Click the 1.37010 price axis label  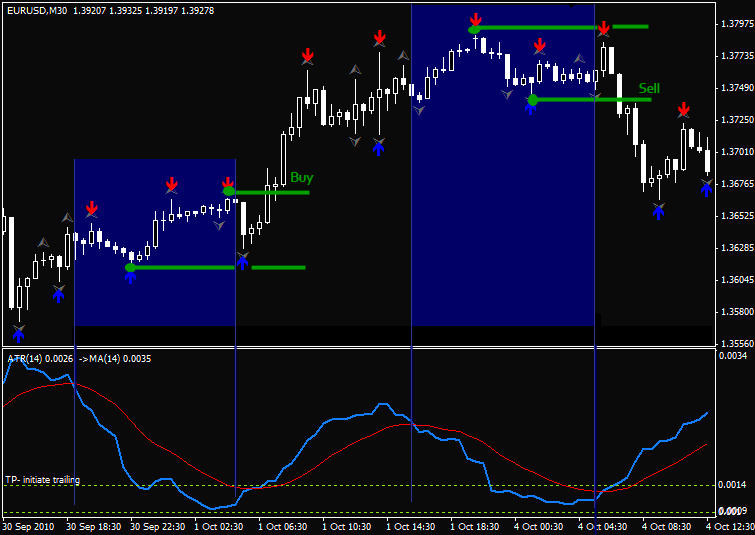pos(736,152)
